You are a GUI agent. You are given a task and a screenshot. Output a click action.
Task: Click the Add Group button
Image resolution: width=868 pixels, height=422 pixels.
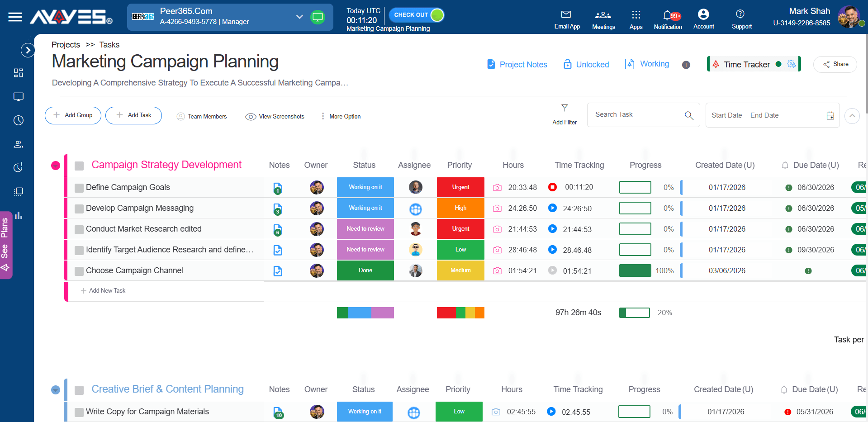pos(73,115)
